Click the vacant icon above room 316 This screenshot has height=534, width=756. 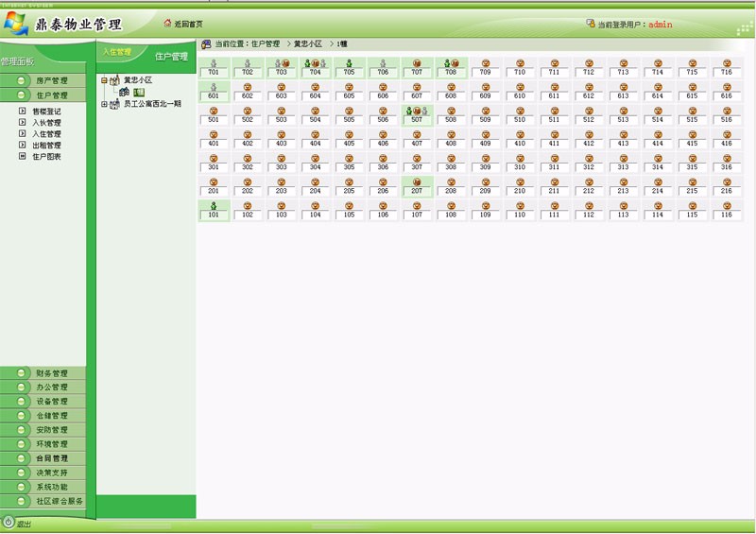(726, 158)
